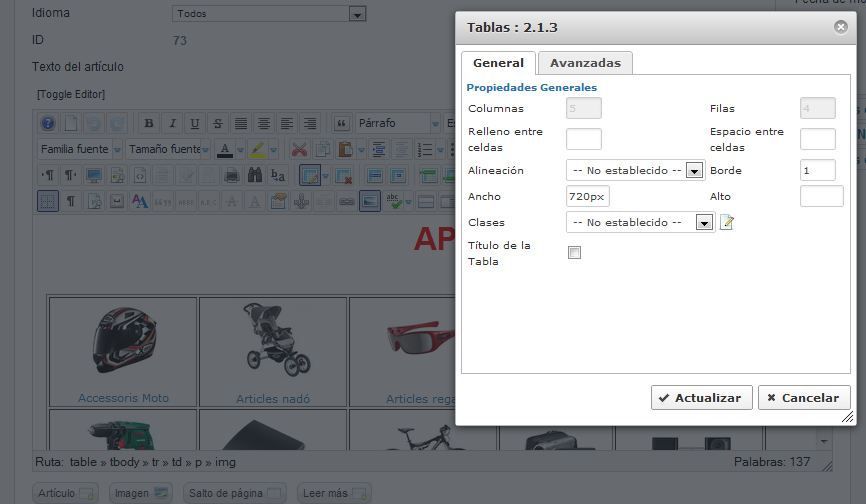Click the blockquote icon
The image size is (866, 504).
point(341,123)
